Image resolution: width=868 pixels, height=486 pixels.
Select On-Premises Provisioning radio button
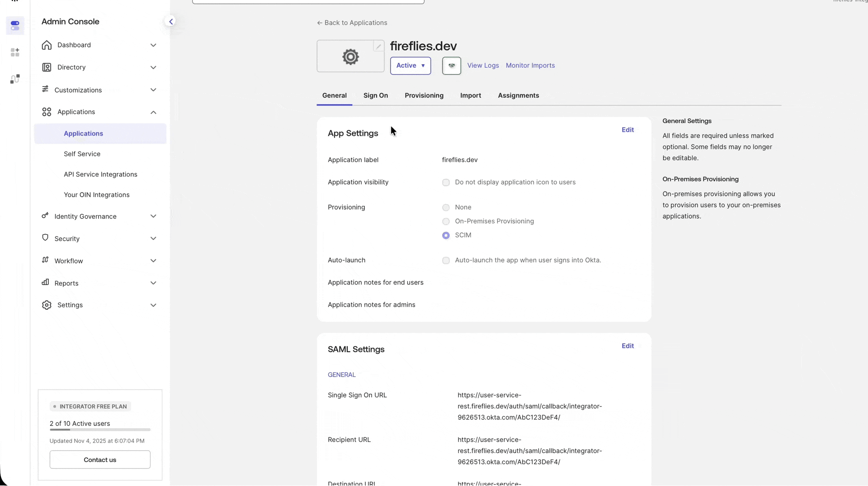(x=446, y=221)
